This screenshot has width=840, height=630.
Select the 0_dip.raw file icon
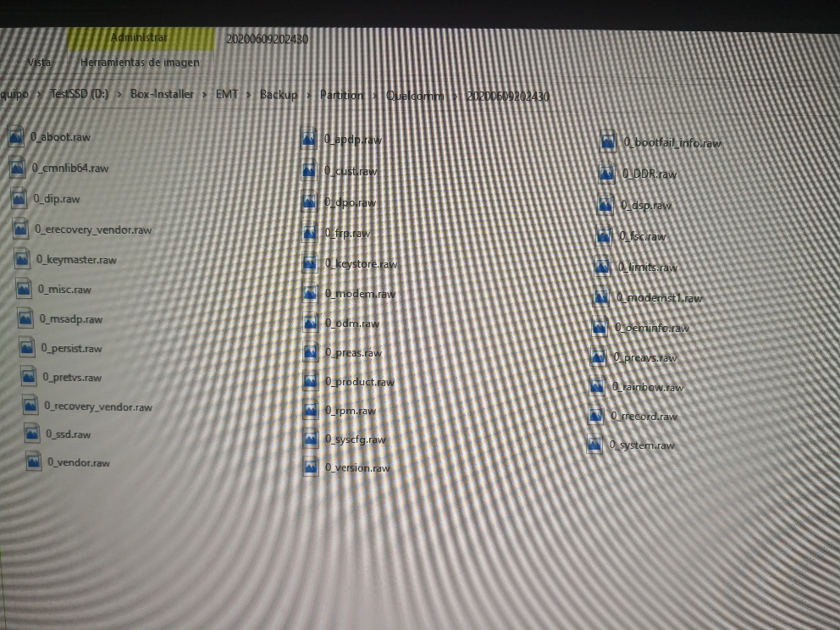click(19, 199)
